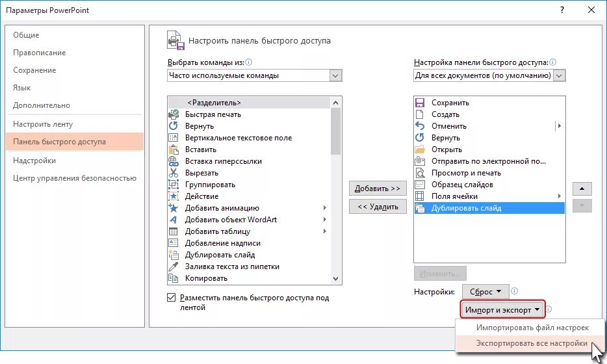Open the 'Надстройки' options category

[x=75, y=161]
